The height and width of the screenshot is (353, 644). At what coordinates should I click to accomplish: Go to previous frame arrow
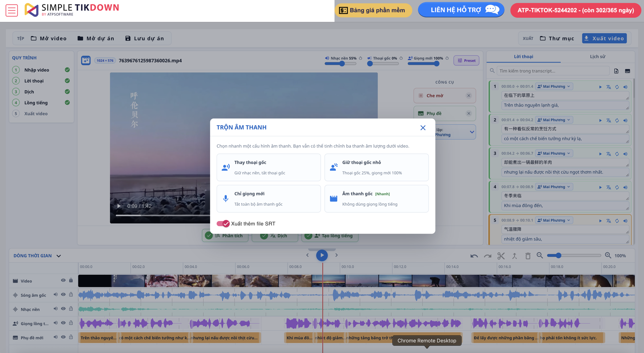pyautogui.click(x=307, y=255)
